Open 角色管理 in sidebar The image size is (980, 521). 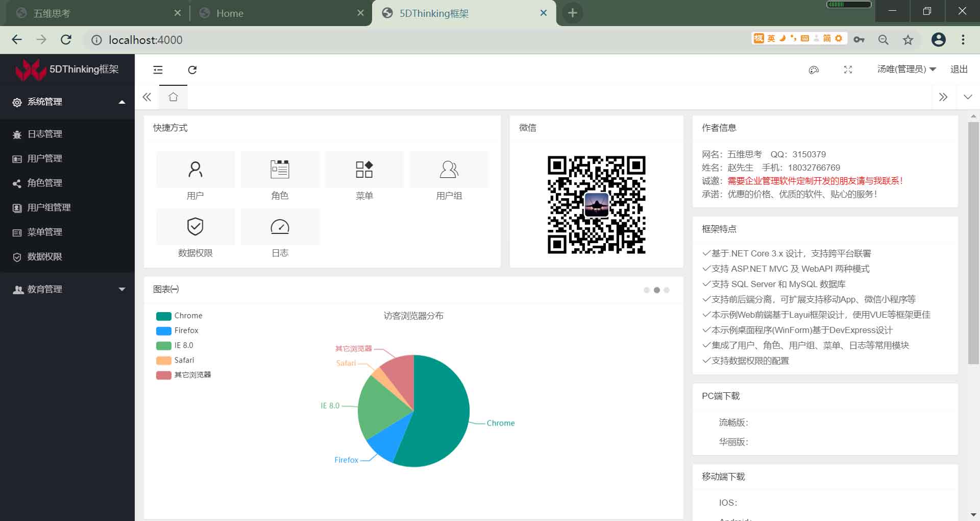coord(67,183)
